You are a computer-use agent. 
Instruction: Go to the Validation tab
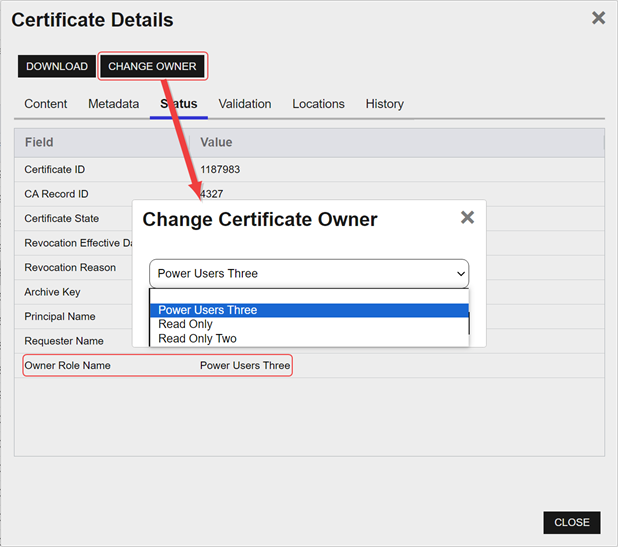[x=245, y=104]
